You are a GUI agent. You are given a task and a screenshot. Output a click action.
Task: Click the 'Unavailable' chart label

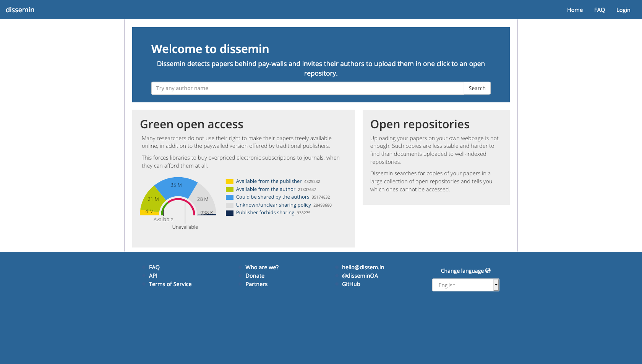click(185, 227)
